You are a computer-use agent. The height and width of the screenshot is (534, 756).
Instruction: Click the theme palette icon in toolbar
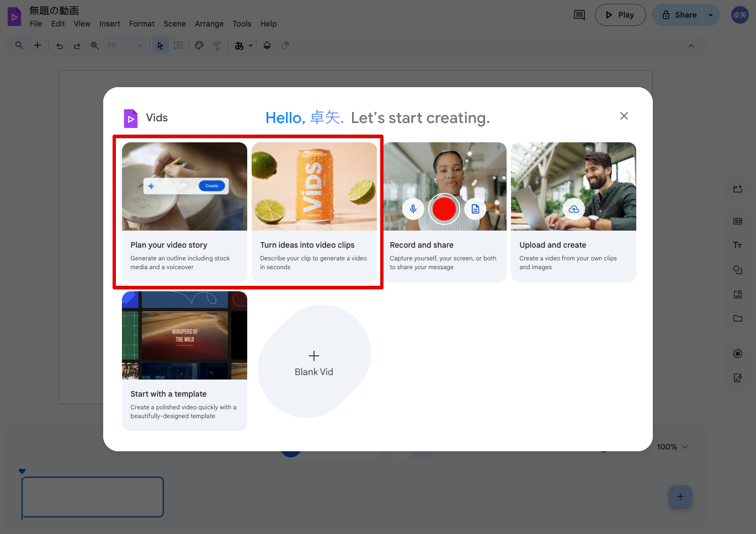199,46
